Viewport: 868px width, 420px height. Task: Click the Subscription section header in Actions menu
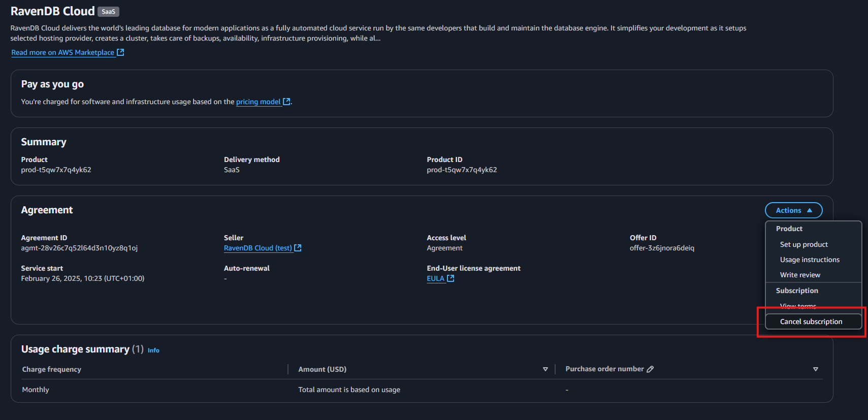(x=797, y=290)
